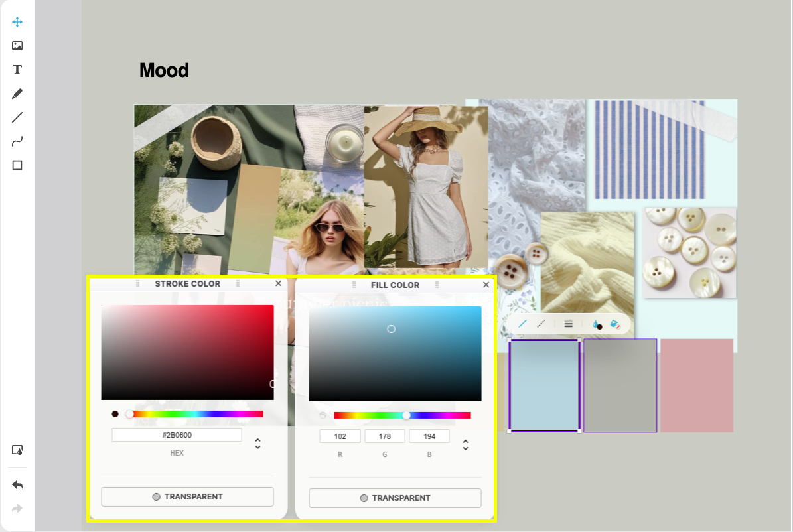Viewport: 793px width, 532px height.
Task: Activate the Text tool
Action: [x=17, y=70]
